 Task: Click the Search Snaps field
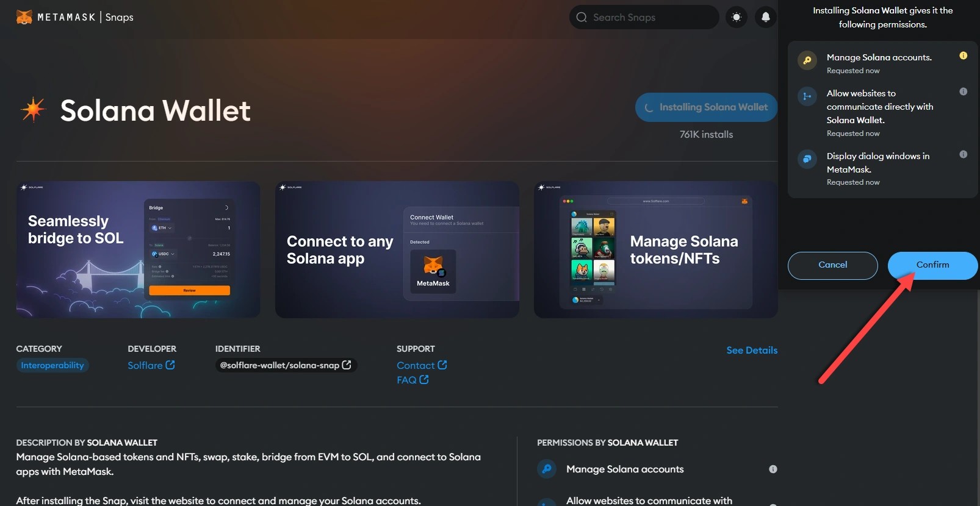644,17
